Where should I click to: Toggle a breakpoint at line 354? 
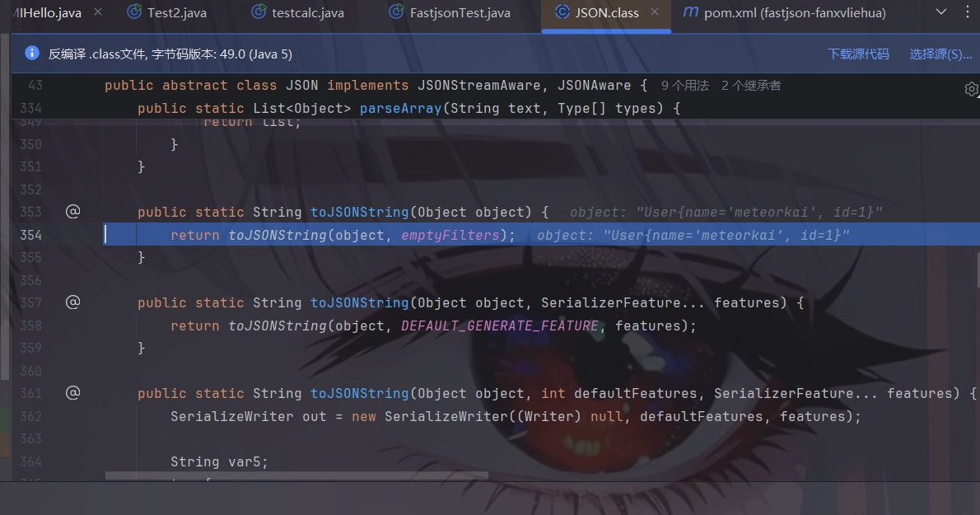30,235
